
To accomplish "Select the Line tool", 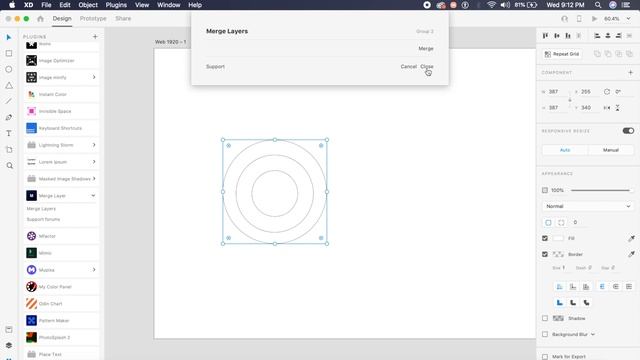I will point(9,101).
